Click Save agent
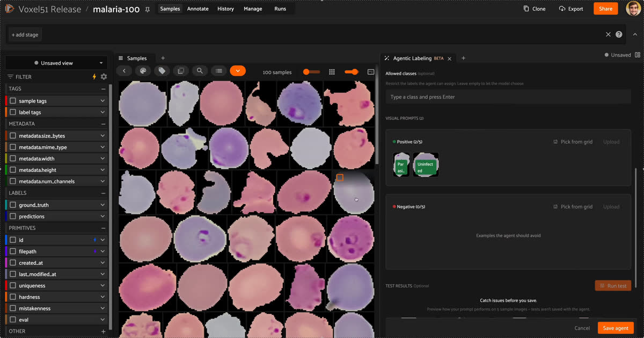The height and width of the screenshot is (338, 644). 616,328
